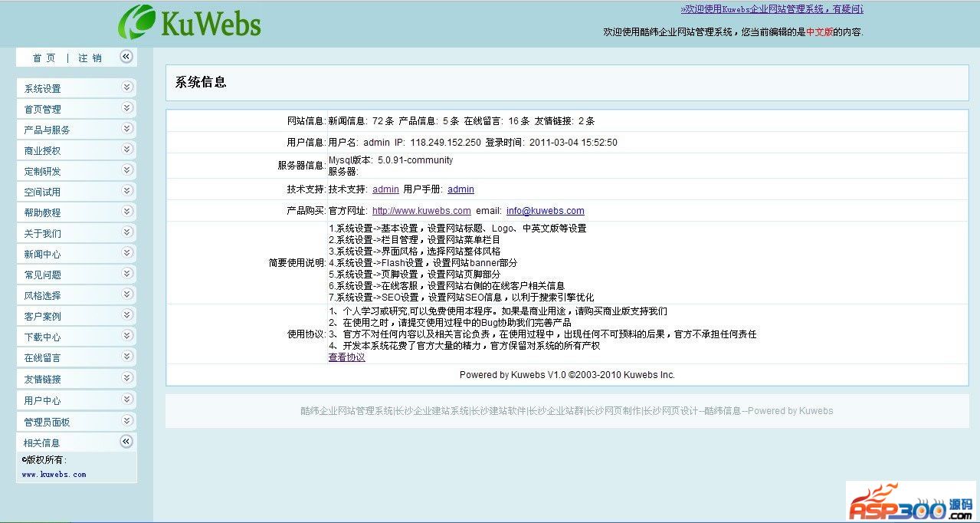Image resolution: width=980 pixels, height=523 pixels.
Task: Go to 首页 link in sidebar header
Action: 44,58
